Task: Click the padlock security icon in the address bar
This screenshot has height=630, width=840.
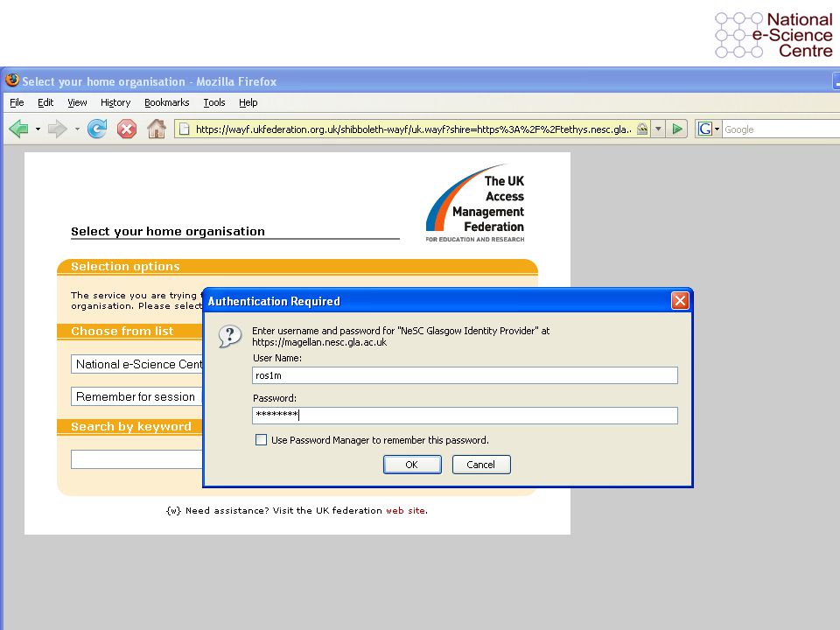Action: (641, 129)
